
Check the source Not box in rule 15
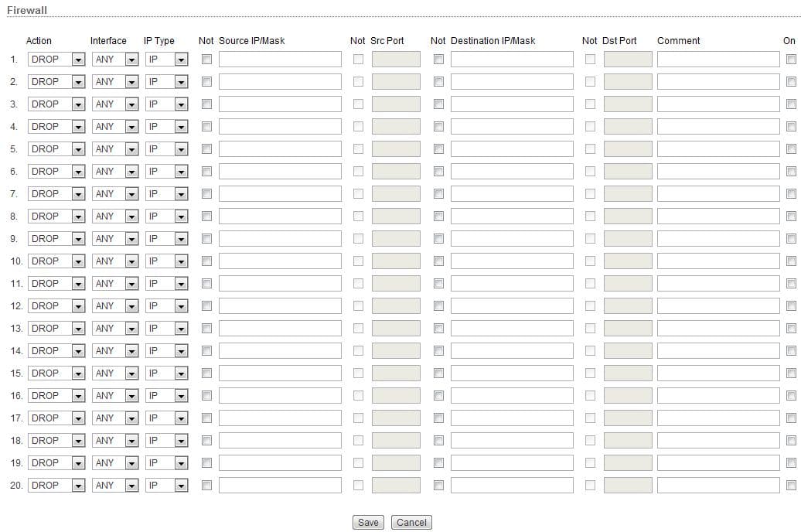pos(206,373)
